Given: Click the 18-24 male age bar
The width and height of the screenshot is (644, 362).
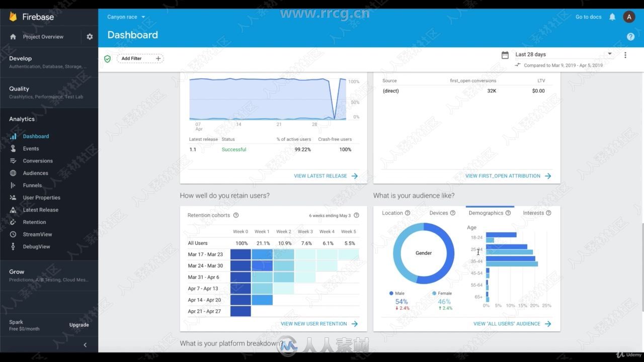Looking at the screenshot, I should coord(501,235).
